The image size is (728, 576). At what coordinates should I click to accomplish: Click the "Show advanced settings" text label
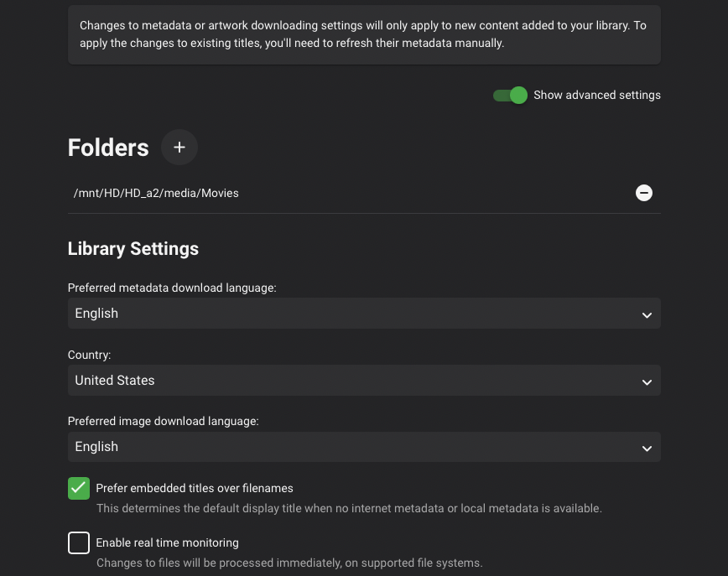point(597,96)
